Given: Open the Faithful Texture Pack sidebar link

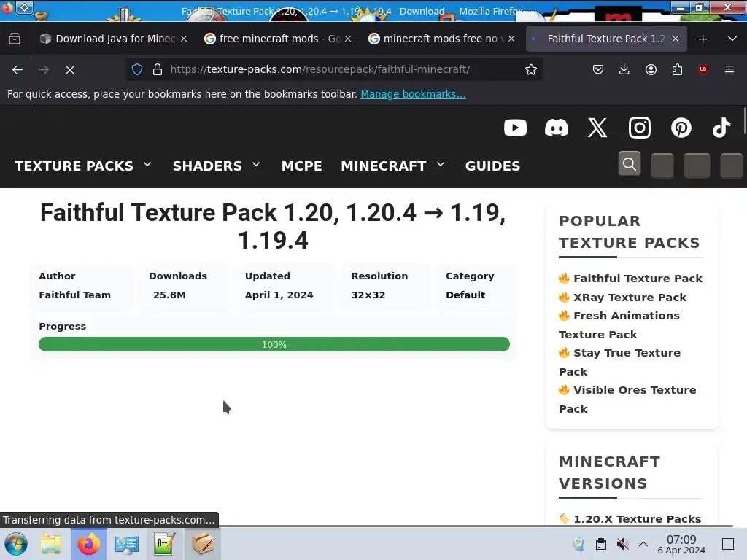Looking at the screenshot, I should pos(638,278).
